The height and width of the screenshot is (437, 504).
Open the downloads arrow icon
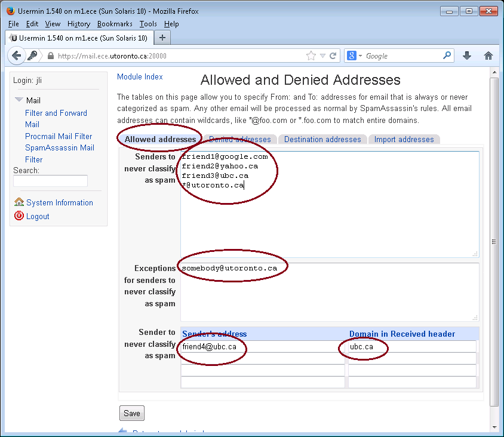click(467, 56)
